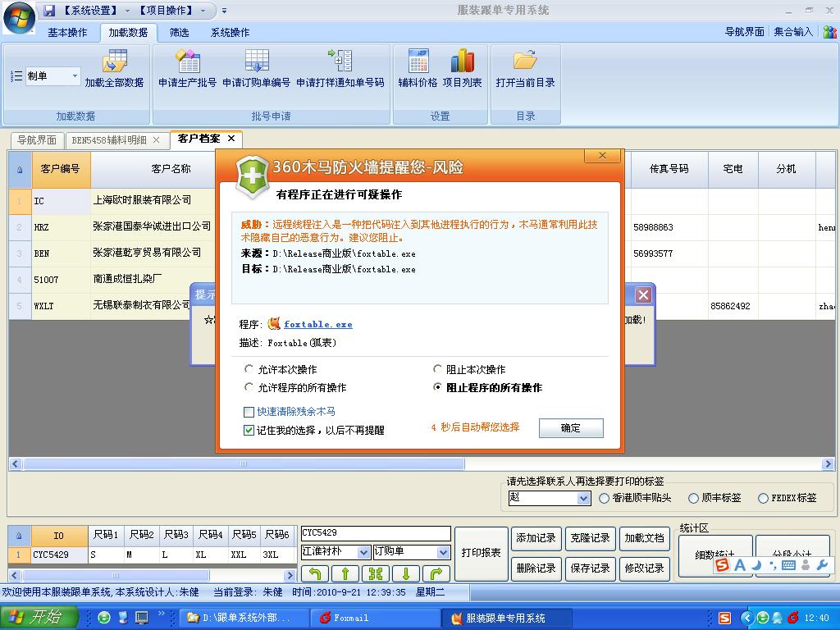
Task: Select 允许程序的所有操作 radio button
Action: 249,387
